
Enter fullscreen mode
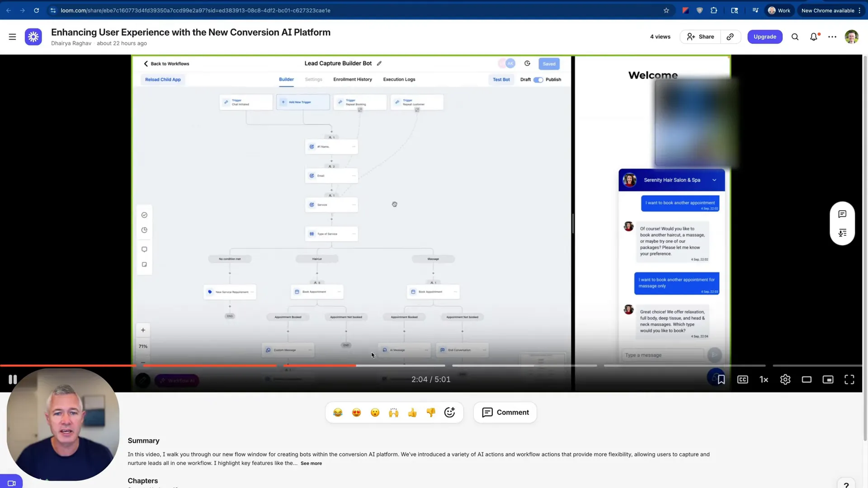pyautogui.click(x=849, y=380)
